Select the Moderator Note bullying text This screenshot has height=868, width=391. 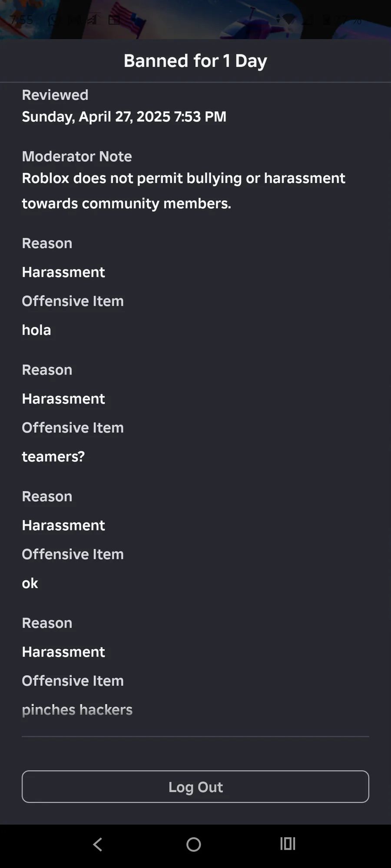coord(184,191)
